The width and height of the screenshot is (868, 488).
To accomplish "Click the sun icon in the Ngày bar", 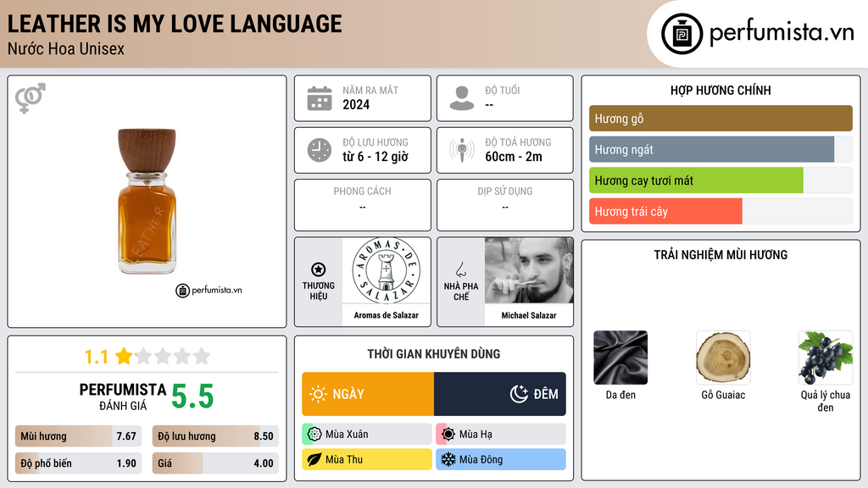I will pos(319,394).
